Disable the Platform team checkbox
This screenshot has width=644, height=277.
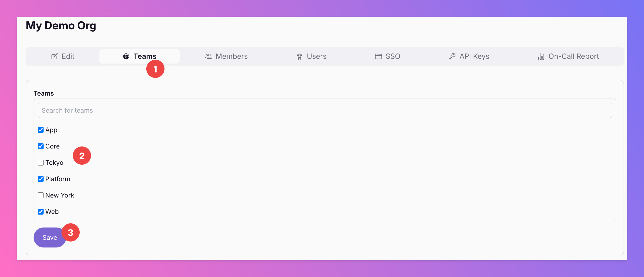[40, 179]
